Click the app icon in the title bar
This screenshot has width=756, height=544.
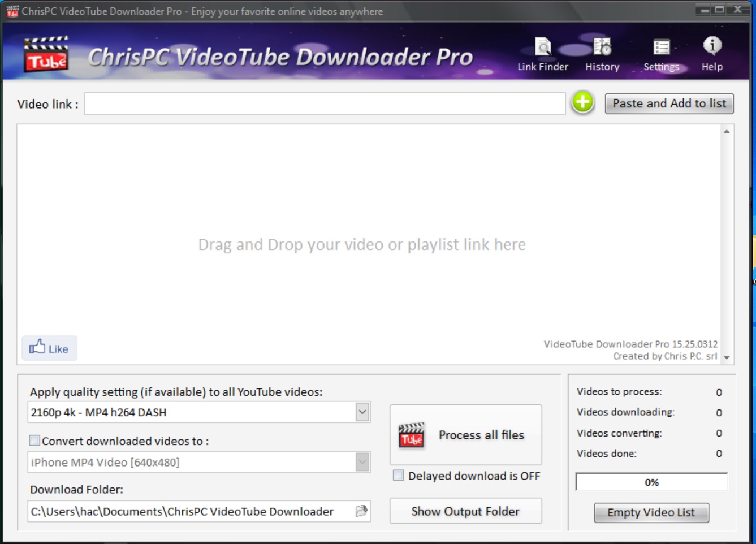pyautogui.click(x=12, y=11)
